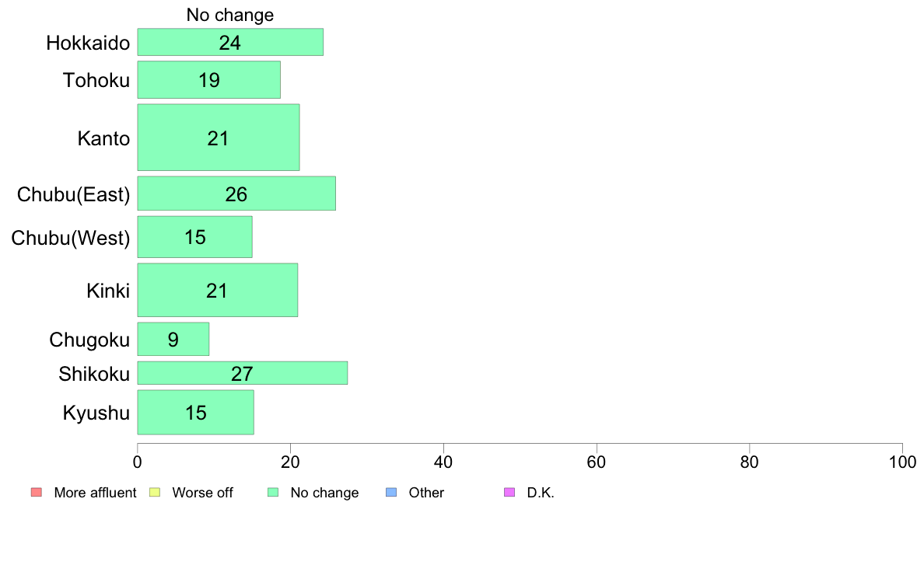Screen dimensions: 924x572
Task: Click the blue Other legend swatch
Action: click(391, 493)
